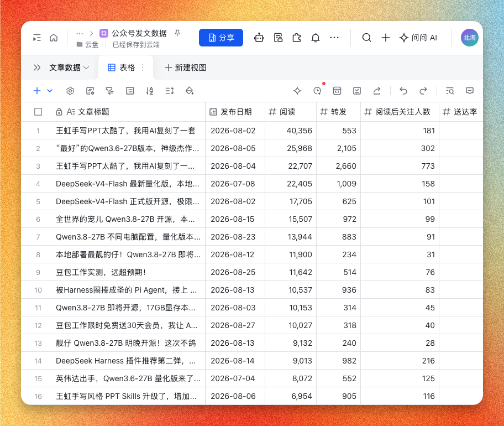Go to home icon

[54, 38]
